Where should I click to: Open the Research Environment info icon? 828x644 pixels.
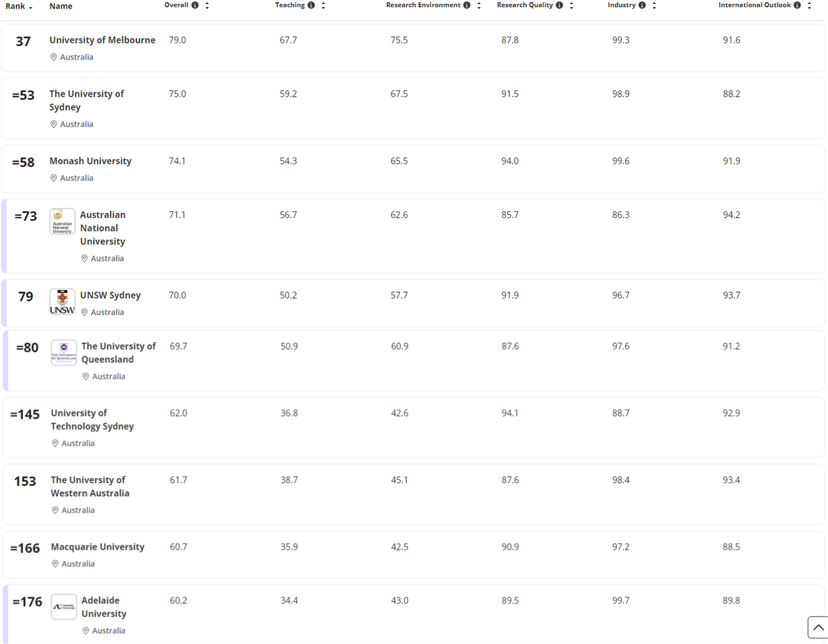[467, 5]
